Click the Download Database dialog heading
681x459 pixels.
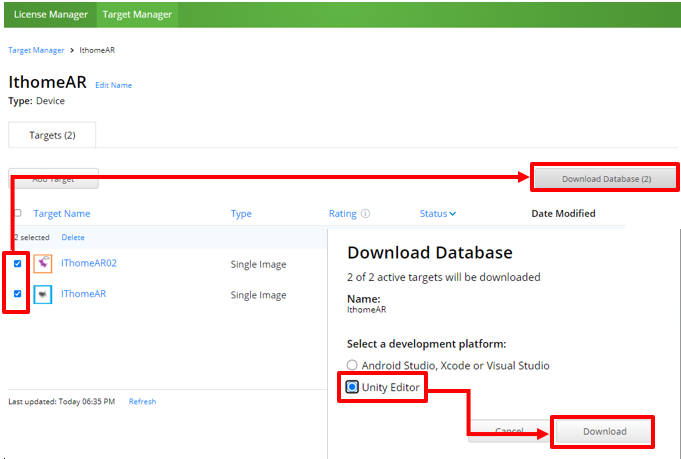tap(430, 252)
